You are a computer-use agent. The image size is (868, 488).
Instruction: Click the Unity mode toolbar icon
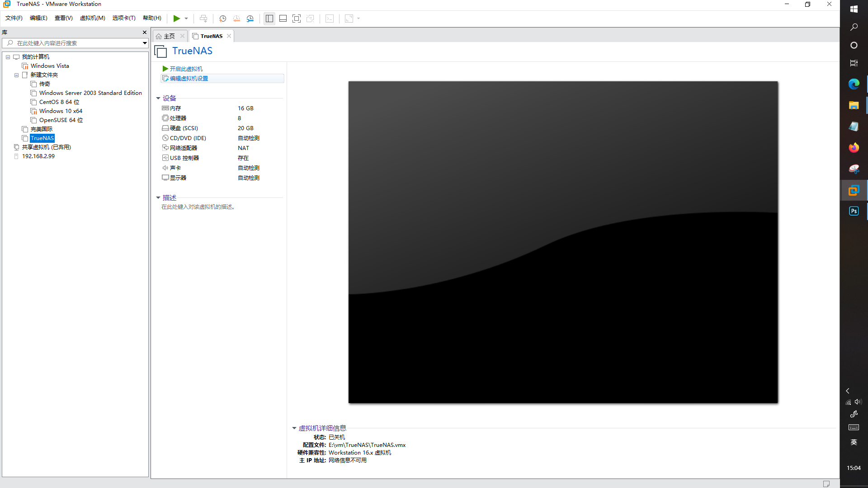pyautogui.click(x=310, y=19)
